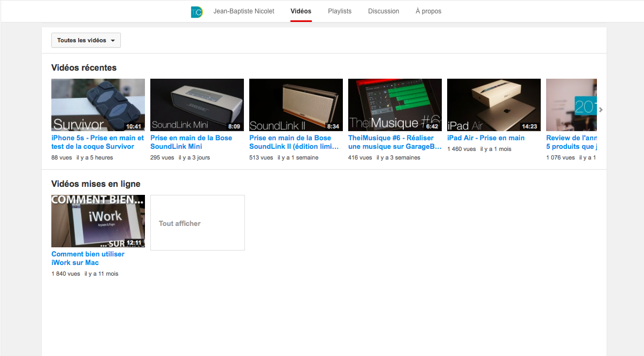Click the 10:41 duration badge on Survivor video
Image resolution: width=644 pixels, height=356 pixels.
point(134,127)
